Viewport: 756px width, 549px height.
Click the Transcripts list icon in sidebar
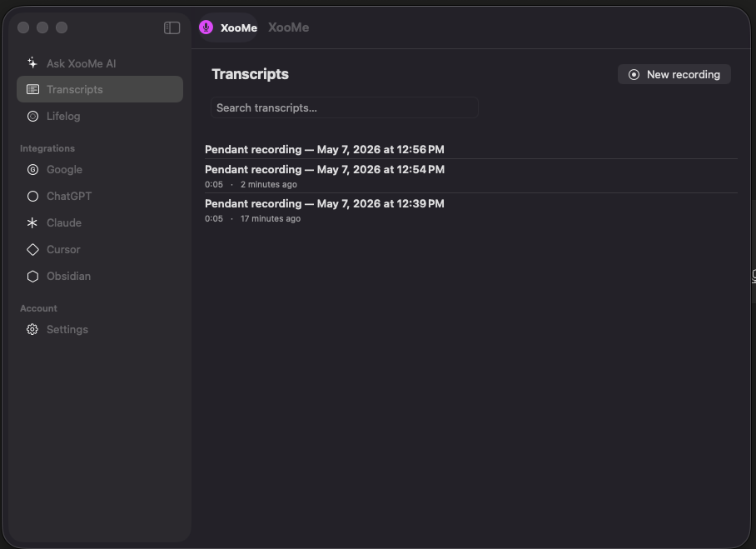point(32,89)
